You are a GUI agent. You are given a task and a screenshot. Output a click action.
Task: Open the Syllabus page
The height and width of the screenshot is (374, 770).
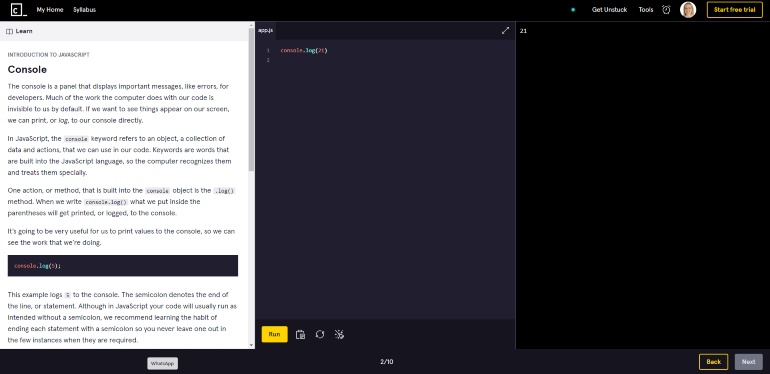84,10
